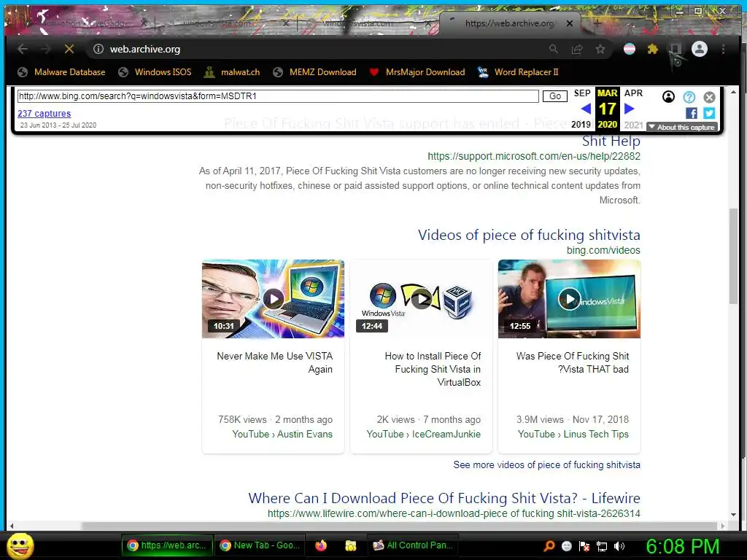Play the VirtualBox install video thumbnail

[x=421, y=299]
